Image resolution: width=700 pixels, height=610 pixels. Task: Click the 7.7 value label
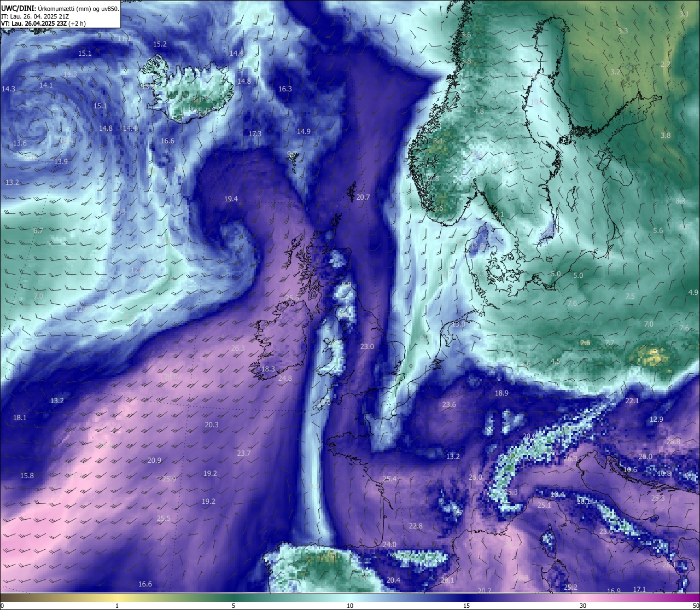point(610,342)
